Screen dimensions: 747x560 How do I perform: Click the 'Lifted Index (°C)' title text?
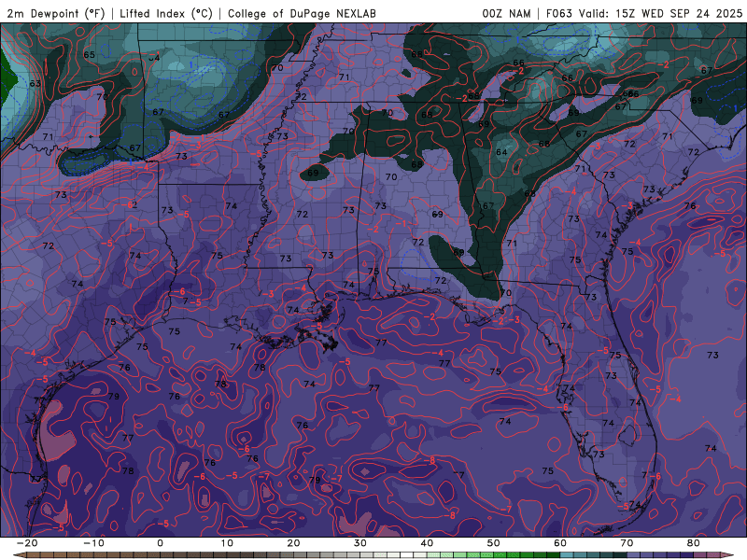tap(166, 13)
